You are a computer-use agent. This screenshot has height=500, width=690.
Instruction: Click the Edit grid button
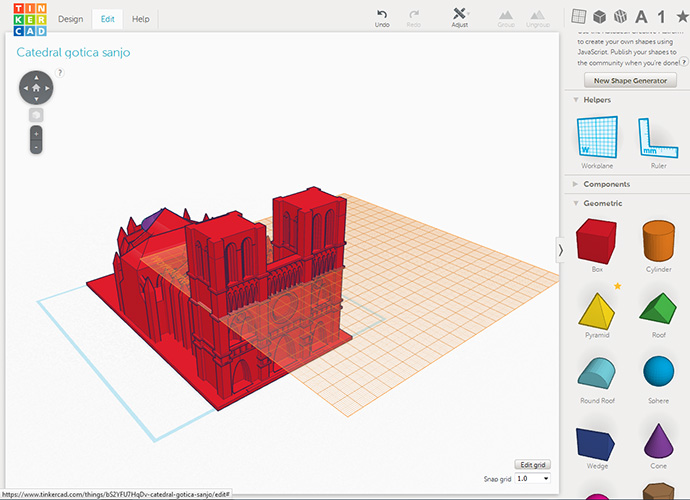click(532, 465)
